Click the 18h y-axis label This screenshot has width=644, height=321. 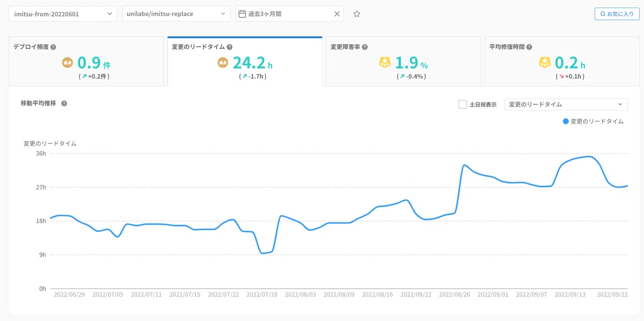tap(41, 221)
